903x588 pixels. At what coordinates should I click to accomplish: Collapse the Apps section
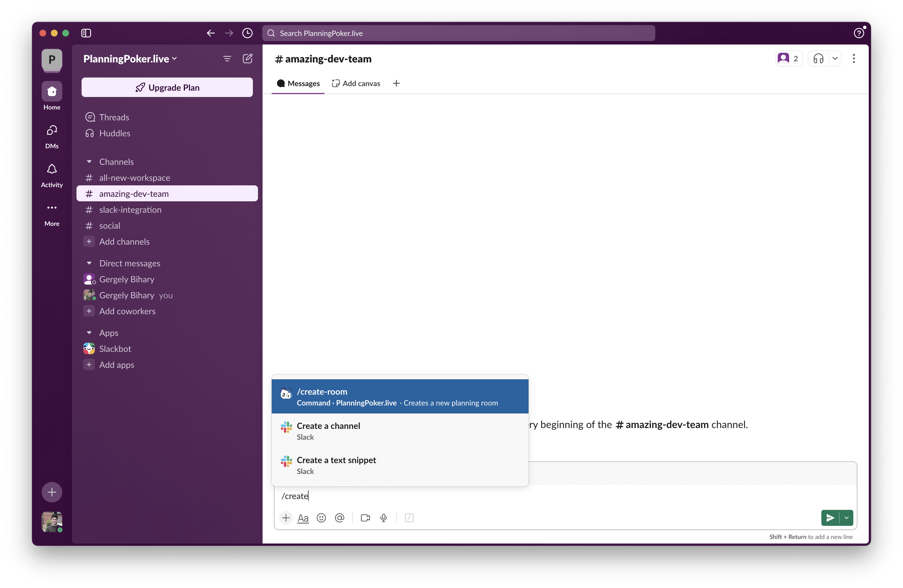(89, 332)
